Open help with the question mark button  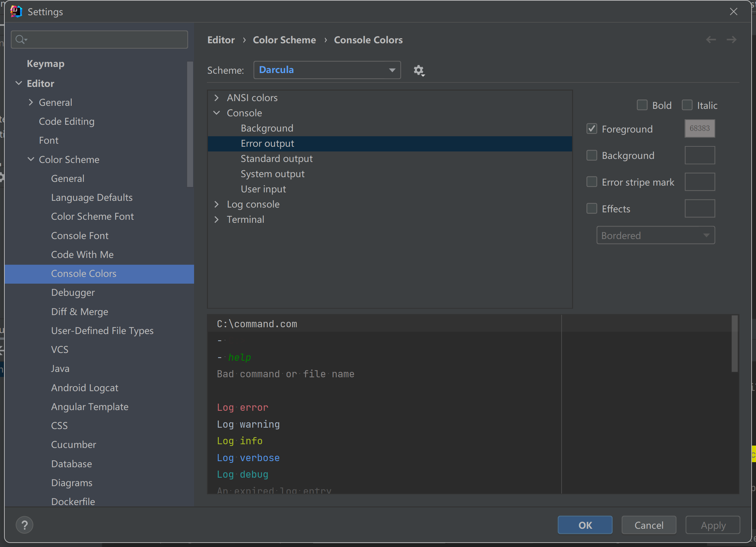(24, 525)
